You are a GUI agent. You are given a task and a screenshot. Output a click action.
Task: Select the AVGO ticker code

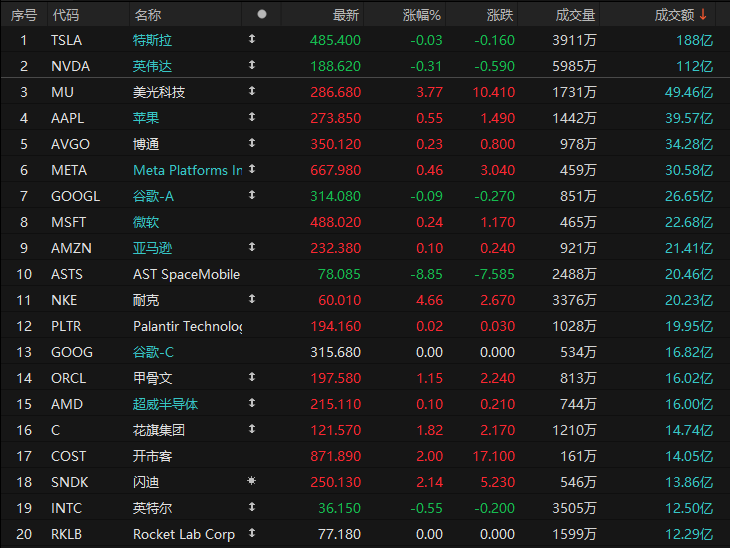click(70, 144)
